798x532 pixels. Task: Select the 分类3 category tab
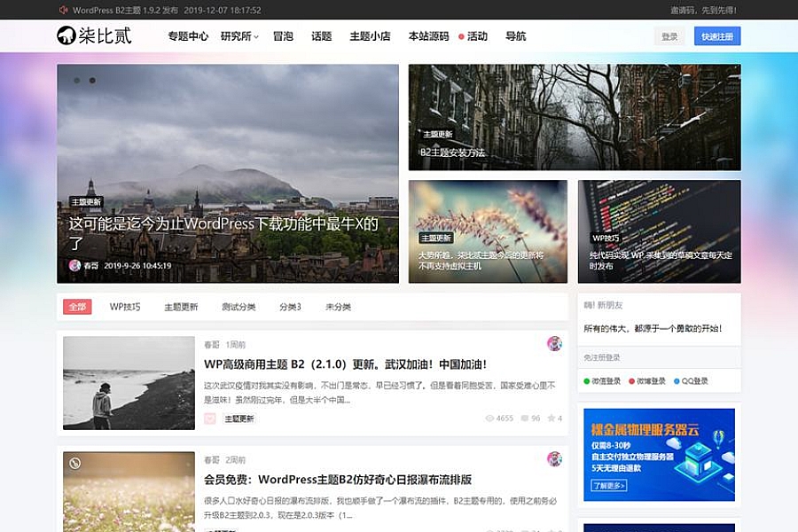click(x=290, y=307)
